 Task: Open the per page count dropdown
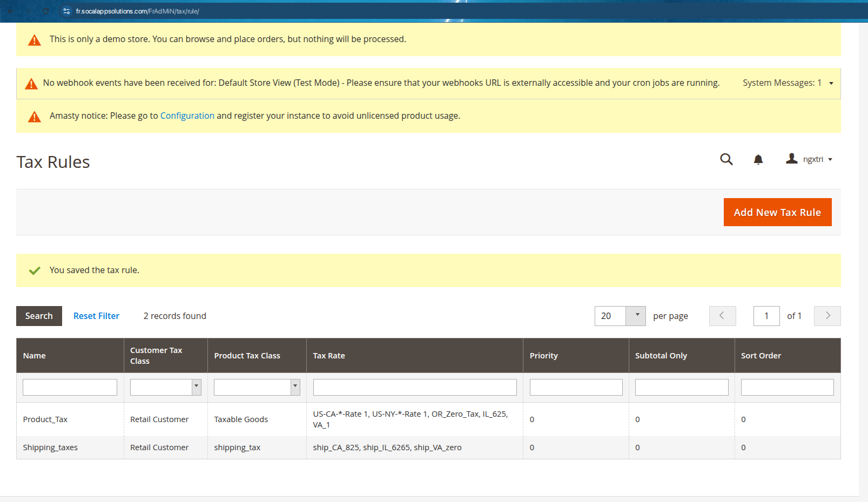[637, 316]
